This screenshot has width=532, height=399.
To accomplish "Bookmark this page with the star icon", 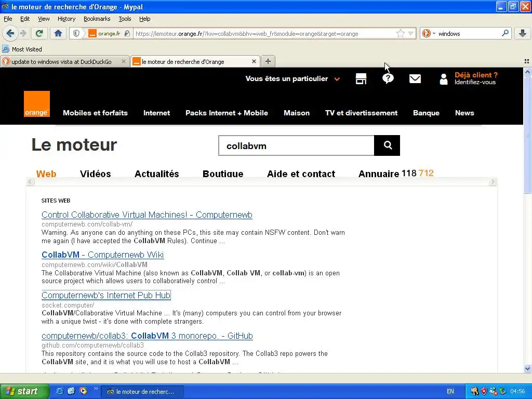I will coord(401,33).
